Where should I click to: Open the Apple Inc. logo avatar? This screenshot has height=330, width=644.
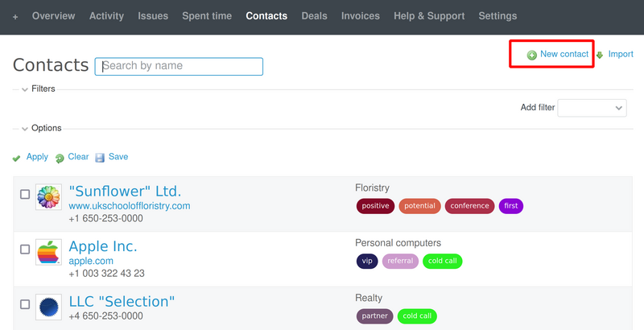point(49,252)
